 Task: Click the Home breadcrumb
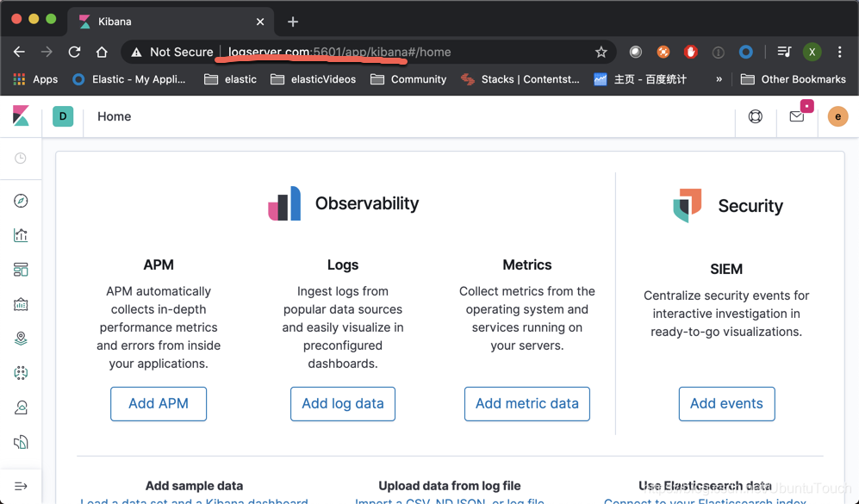(114, 116)
